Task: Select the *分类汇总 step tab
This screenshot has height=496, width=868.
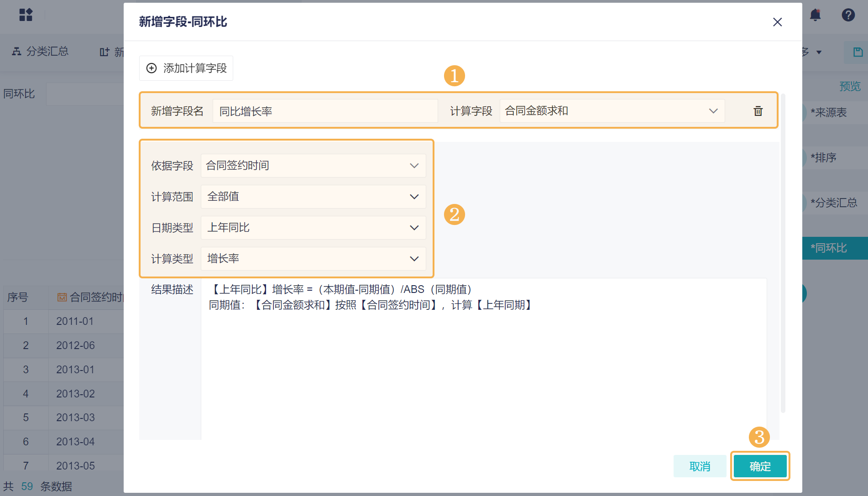Action: (x=834, y=203)
